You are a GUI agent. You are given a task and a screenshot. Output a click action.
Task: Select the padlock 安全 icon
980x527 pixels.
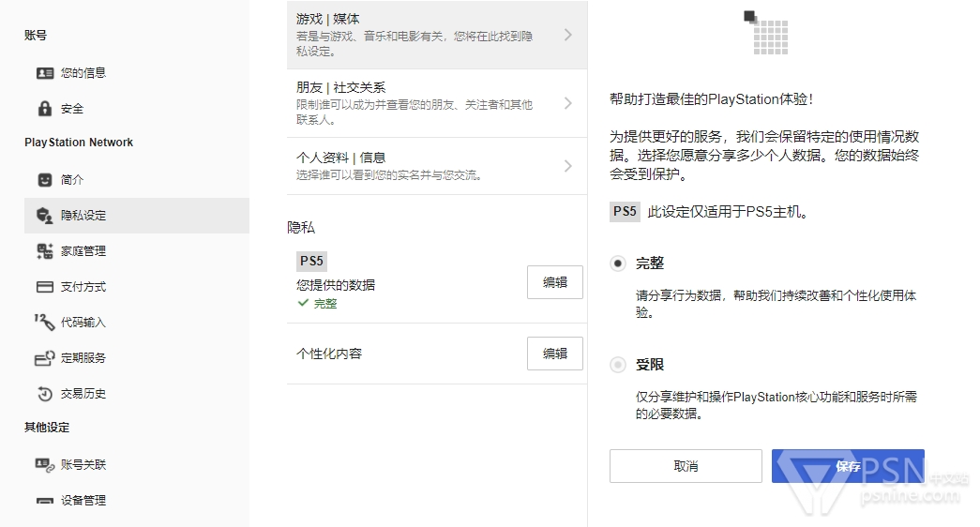(45, 108)
